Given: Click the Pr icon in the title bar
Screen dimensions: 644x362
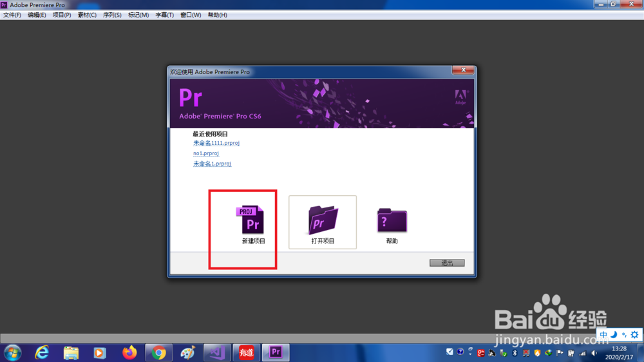Looking at the screenshot, I should [4, 5].
